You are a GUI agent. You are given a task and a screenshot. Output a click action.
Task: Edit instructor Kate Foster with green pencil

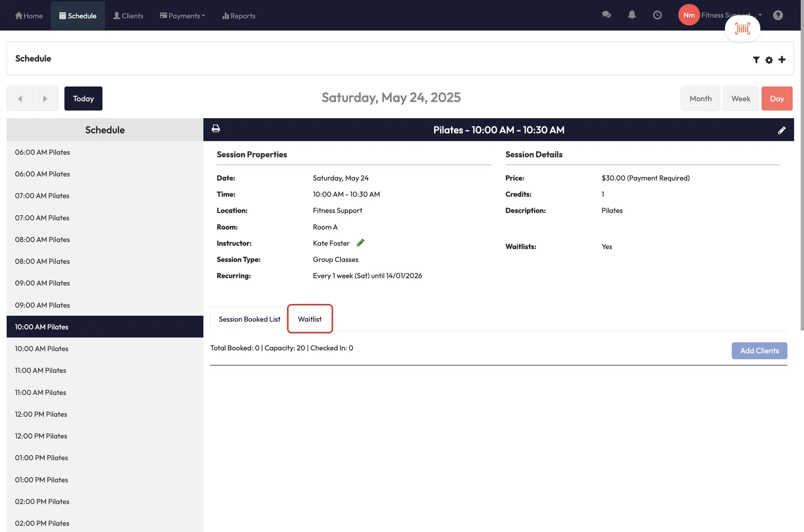tap(360, 243)
